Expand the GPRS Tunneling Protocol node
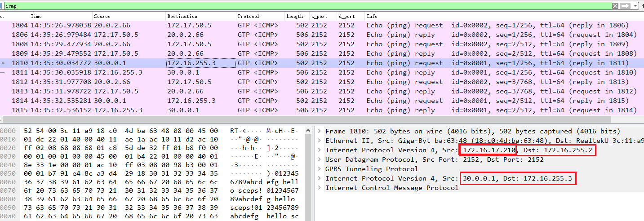The height and width of the screenshot is (221, 644). point(320,169)
